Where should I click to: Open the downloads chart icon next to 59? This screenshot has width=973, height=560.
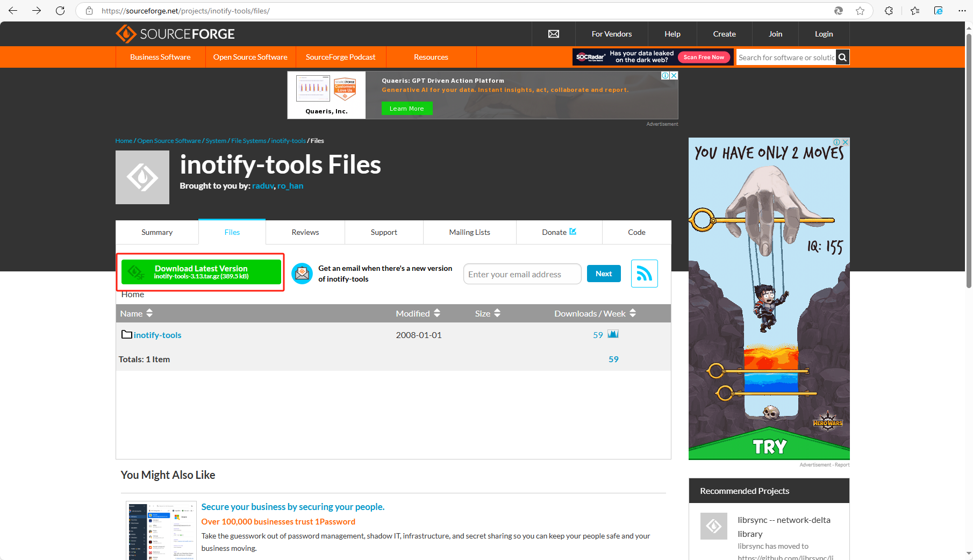click(613, 334)
